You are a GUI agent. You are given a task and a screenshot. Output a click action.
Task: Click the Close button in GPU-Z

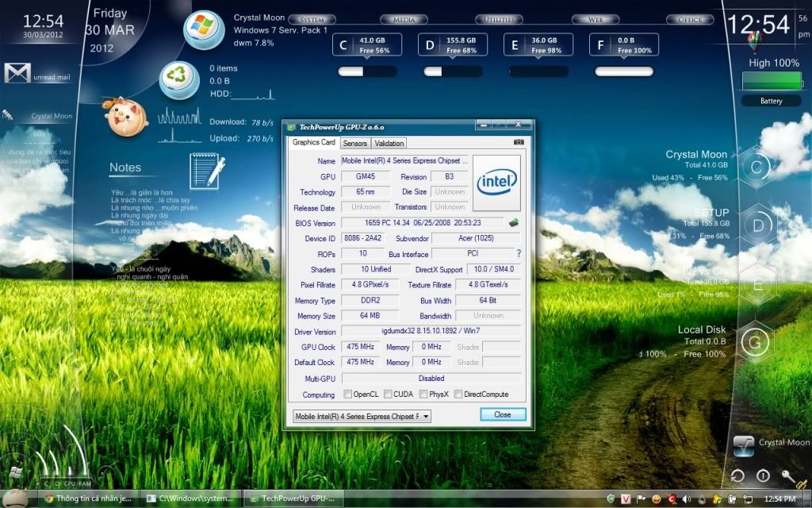coord(502,414)
